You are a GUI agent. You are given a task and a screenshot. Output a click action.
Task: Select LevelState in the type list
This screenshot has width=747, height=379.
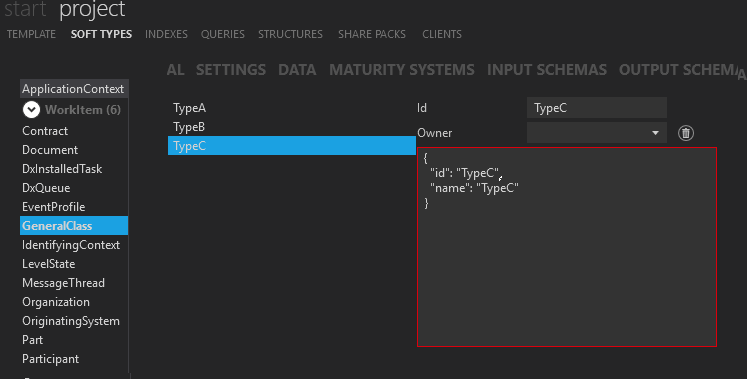(x=74, y=264)
